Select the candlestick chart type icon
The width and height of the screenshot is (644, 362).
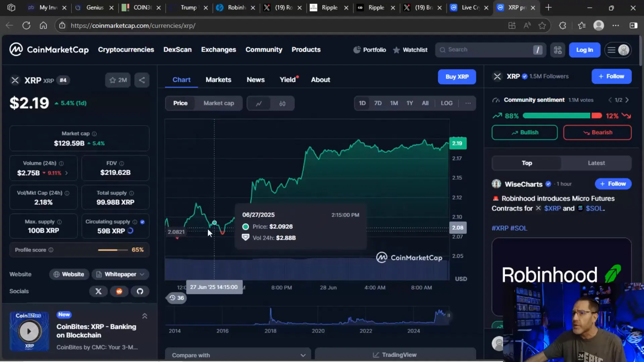point(282,103)
